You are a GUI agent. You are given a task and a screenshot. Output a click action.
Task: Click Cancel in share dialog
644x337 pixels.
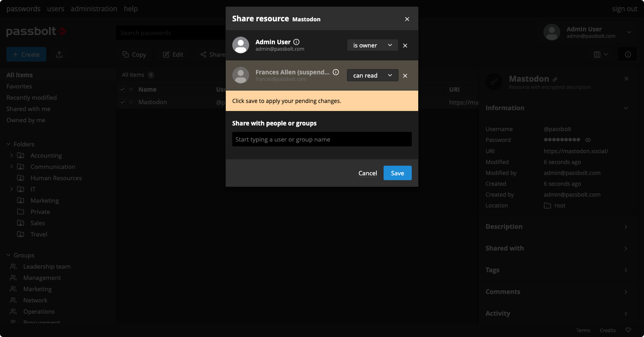click(x=367, y=173)
